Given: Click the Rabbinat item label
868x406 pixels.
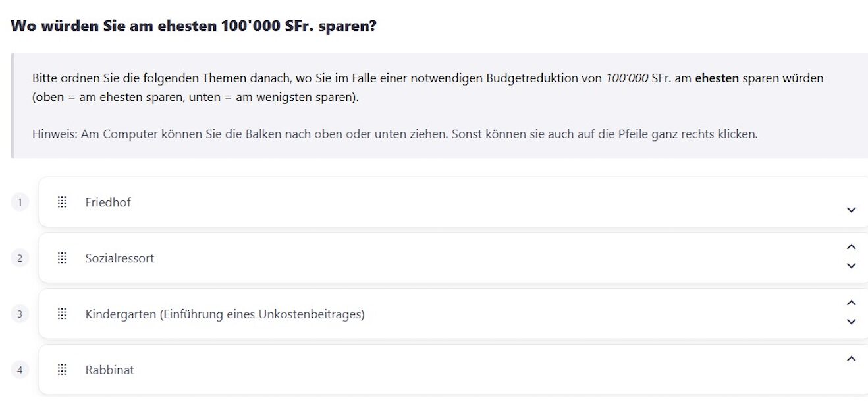Looking at the screenshot, I should [109, 370].
